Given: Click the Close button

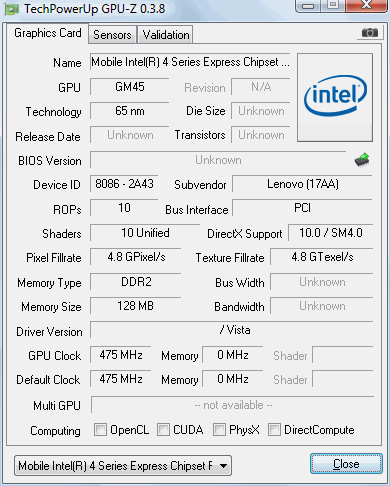Looking at the screenshot, I should (x=346, y=464).
